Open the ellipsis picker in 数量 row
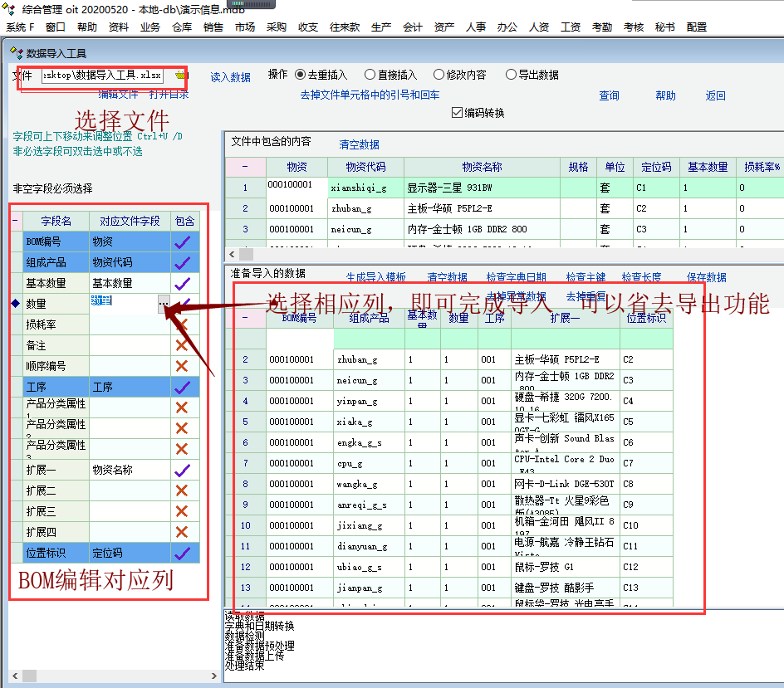784x688 pixels. click(164, 305)
